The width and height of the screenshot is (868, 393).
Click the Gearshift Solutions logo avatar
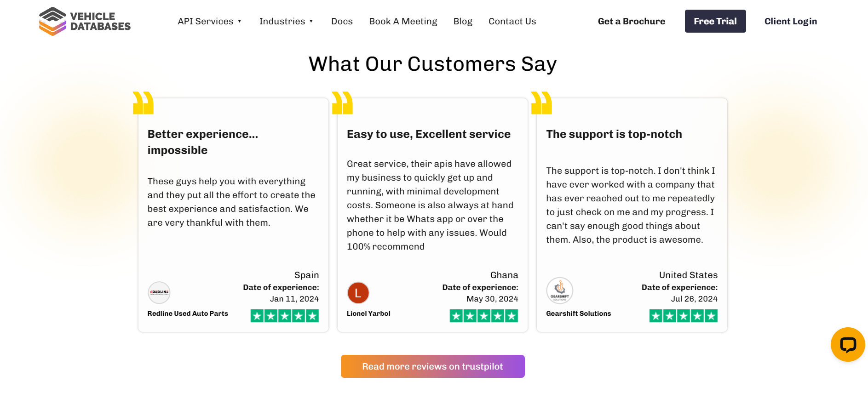tap(560, 290)
